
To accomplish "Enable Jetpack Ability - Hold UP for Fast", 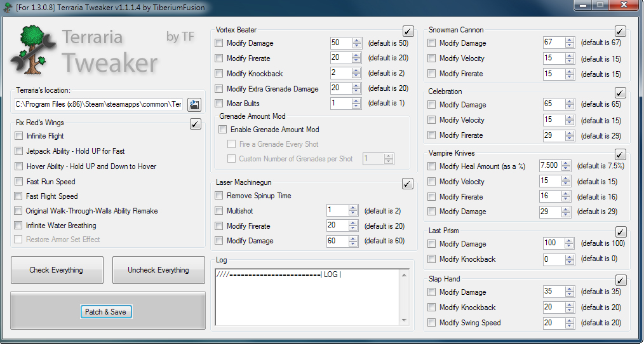I will (18, 151).
